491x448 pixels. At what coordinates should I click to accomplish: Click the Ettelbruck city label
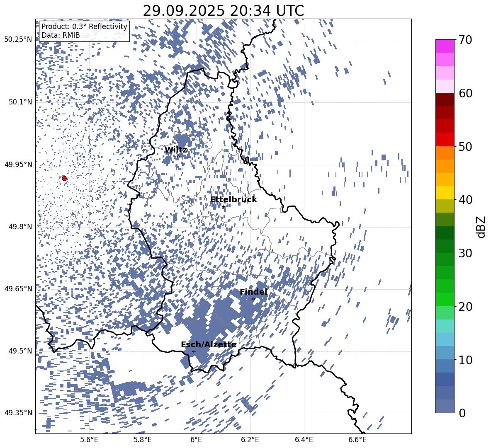pyautogui.click(x=233, y=200)
